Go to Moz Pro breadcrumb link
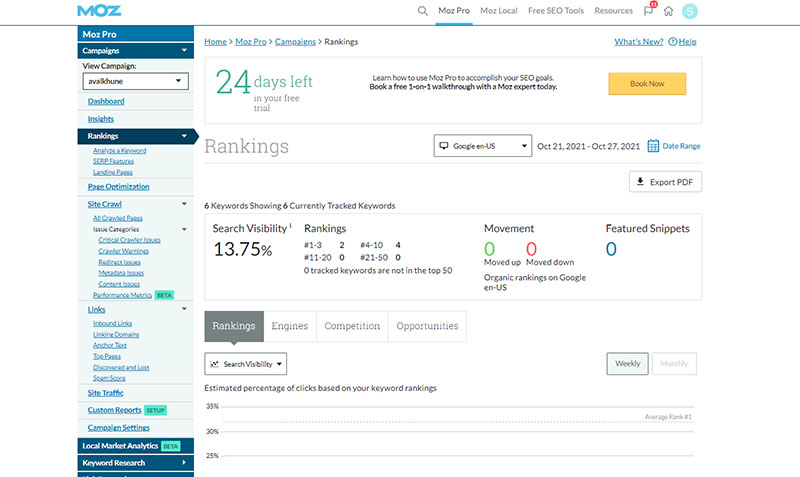This screenshot has width=800, height=477. (251, 42)
